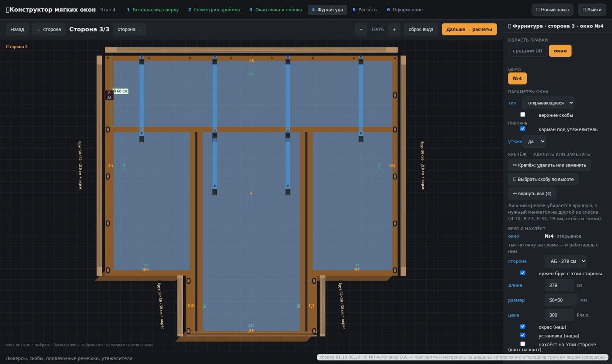Image resolution: width=612 pixels, height=364 pixels.
Task: Click the "100%" zoom level value
Action: point(378,29)
